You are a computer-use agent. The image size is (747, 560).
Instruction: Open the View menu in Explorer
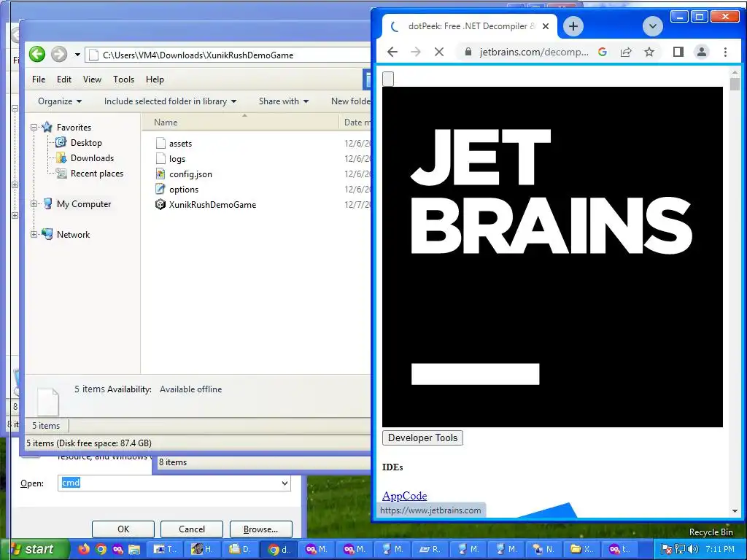[x=92, y=79]
